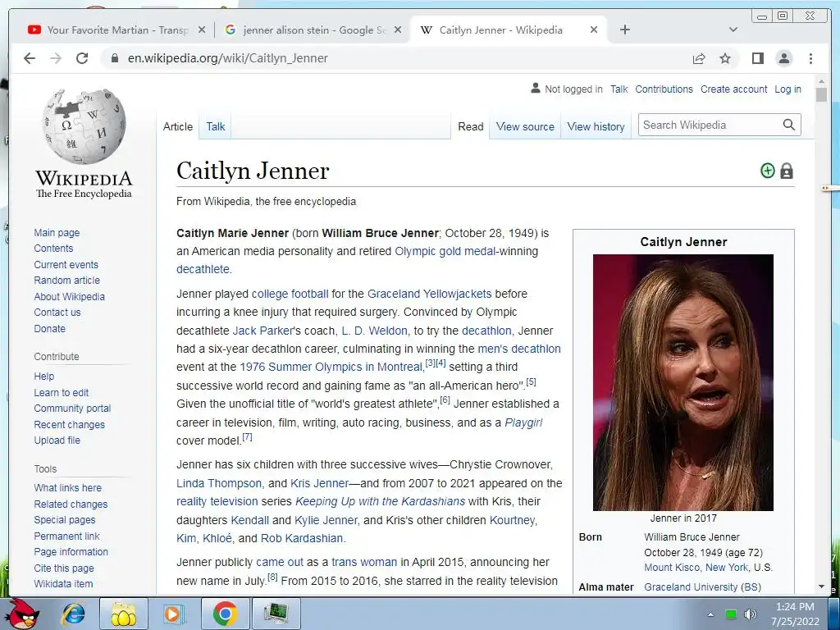The width and height of the screenshot is (840, 630).
Task: Click the Caitlyn Jenner infobox photo
Action: [683, 382]
